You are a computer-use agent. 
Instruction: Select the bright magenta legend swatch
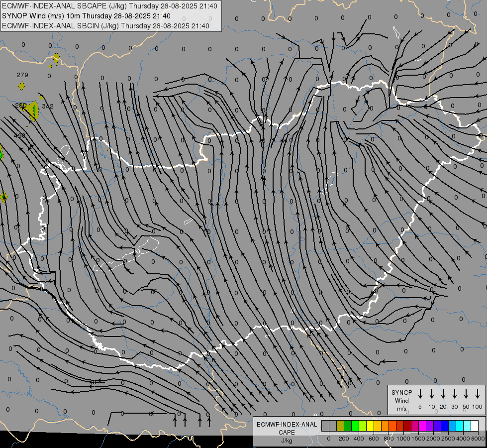click(422, 426)
